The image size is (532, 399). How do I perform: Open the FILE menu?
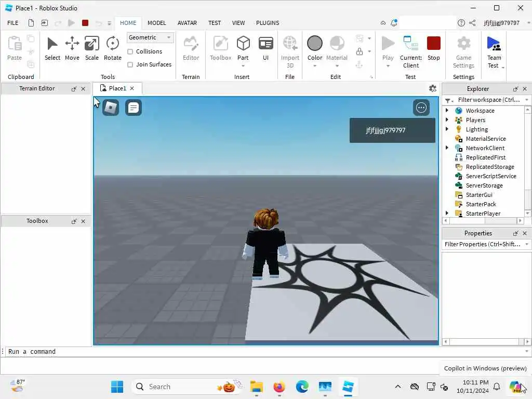pos(13,23)
